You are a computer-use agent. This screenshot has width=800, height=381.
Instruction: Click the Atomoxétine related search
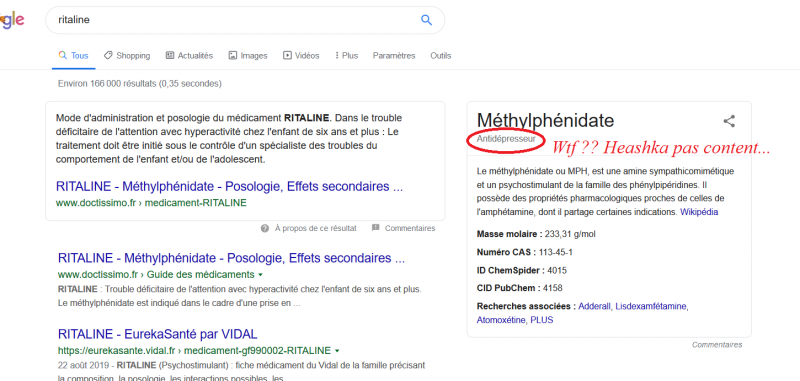(501, 320)
